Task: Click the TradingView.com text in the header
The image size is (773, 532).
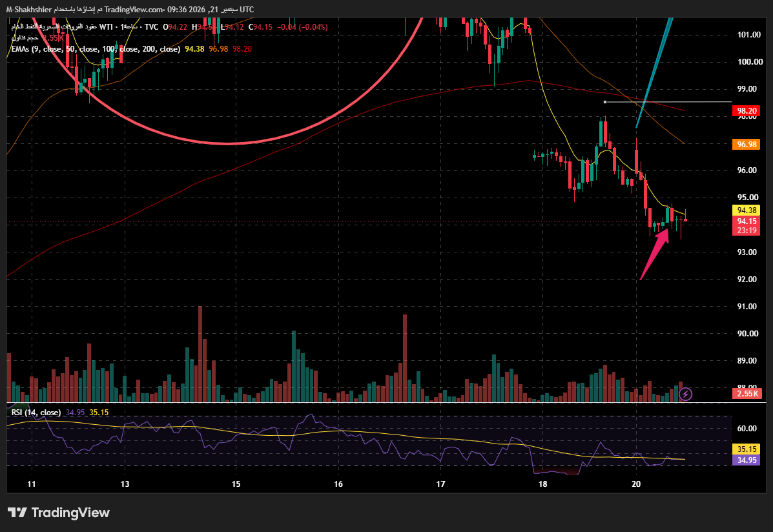Action: [134, 10]
